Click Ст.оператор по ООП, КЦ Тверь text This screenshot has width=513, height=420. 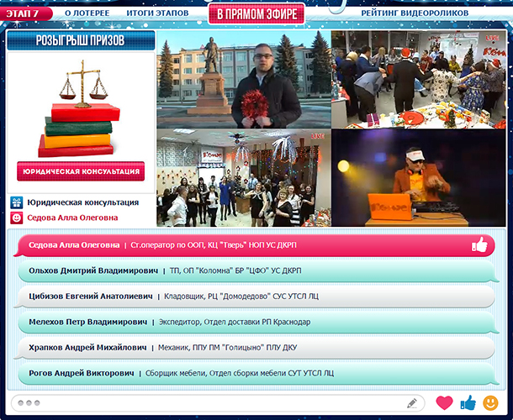point(214,245)
